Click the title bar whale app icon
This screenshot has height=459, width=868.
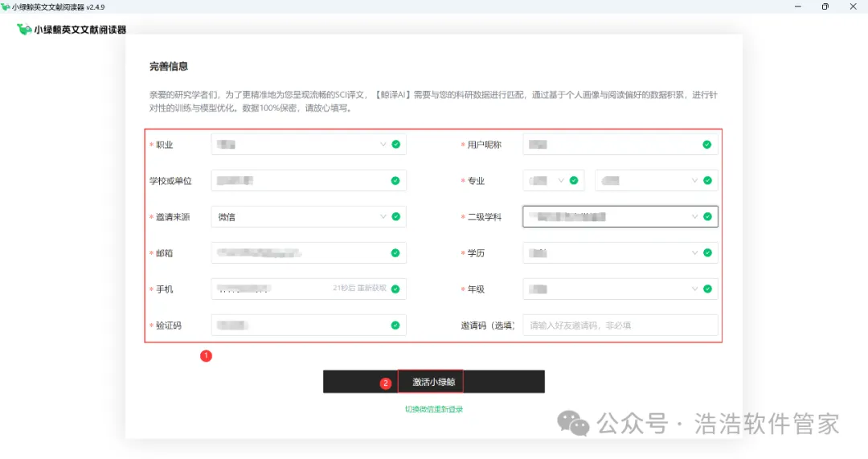click(x=6, y=6)
